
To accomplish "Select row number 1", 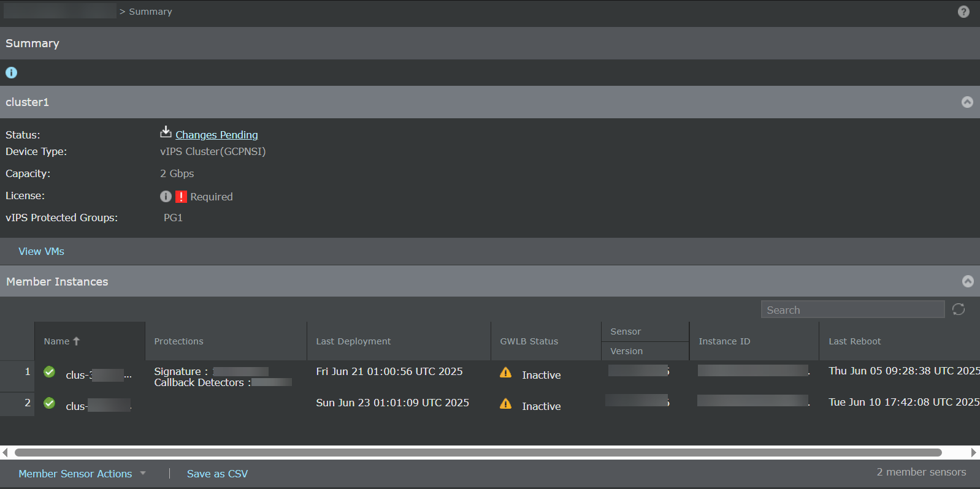I will [28, 371].
